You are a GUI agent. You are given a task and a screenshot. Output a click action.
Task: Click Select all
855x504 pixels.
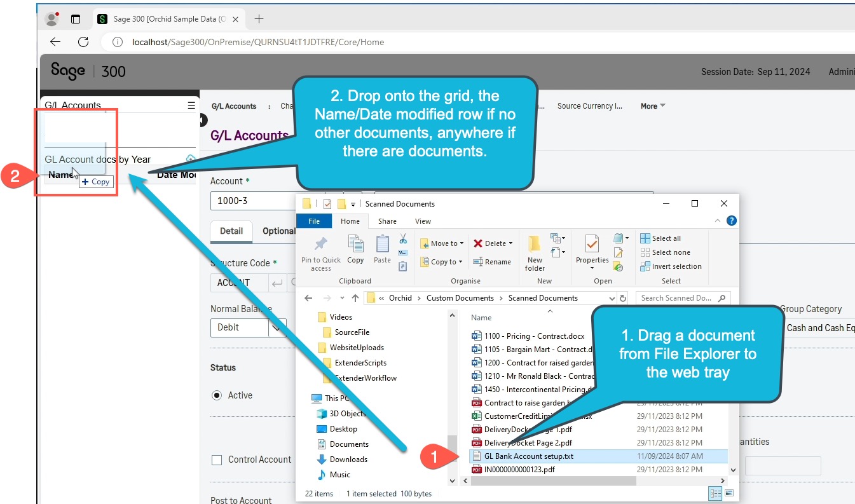660,238
